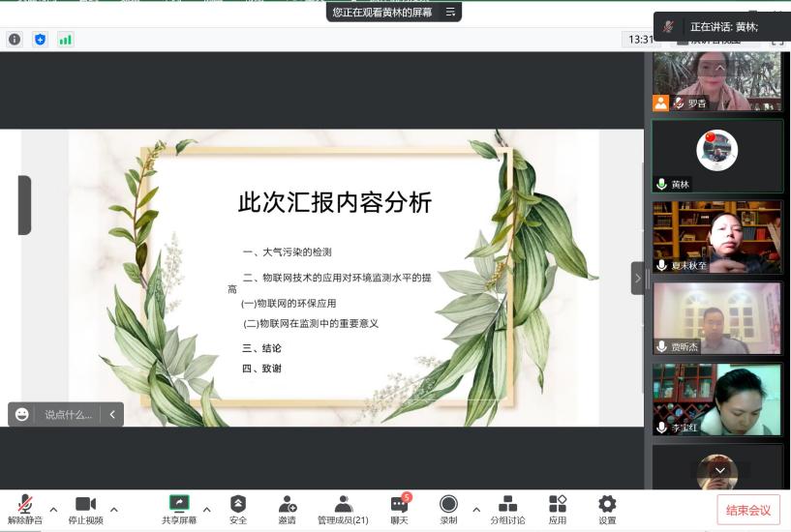Collapse the participant video side panel

pyautogui.click(x=637, y=279)
